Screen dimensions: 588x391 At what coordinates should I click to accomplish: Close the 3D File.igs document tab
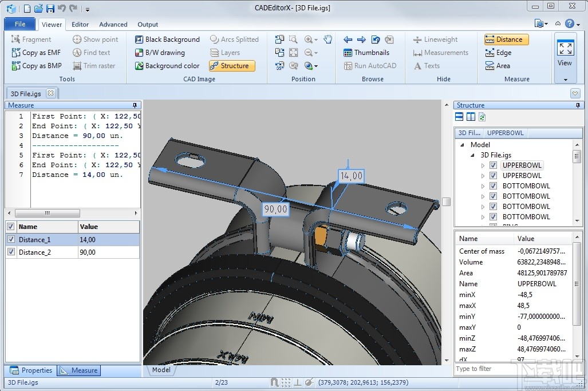[50, 93]
